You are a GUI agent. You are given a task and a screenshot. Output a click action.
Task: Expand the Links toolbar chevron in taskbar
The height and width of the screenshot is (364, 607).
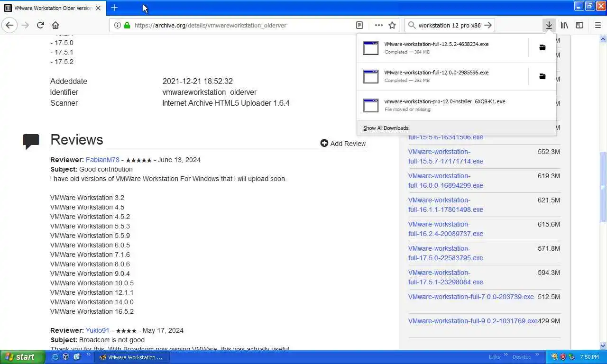506,355
